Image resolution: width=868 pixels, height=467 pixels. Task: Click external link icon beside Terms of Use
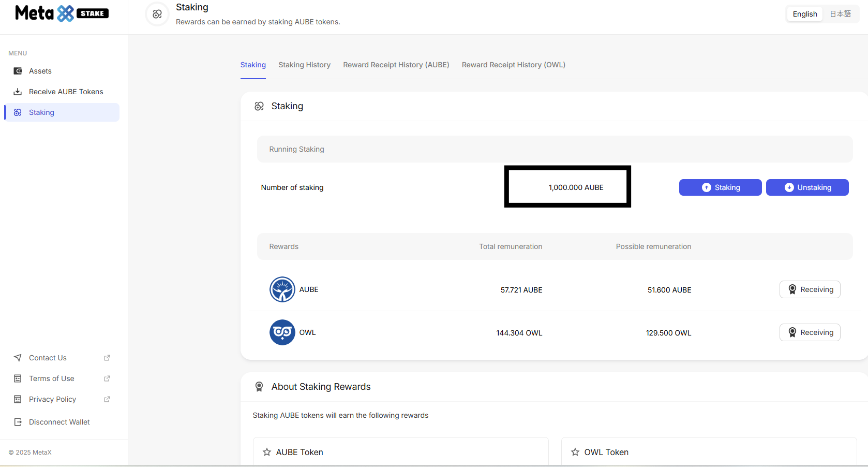click(107, 378)
